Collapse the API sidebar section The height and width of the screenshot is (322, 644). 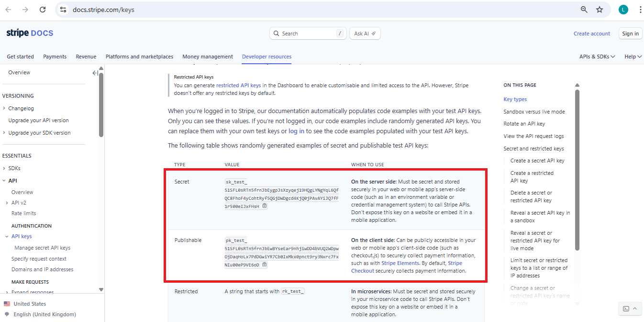click(x=4, y=181)
